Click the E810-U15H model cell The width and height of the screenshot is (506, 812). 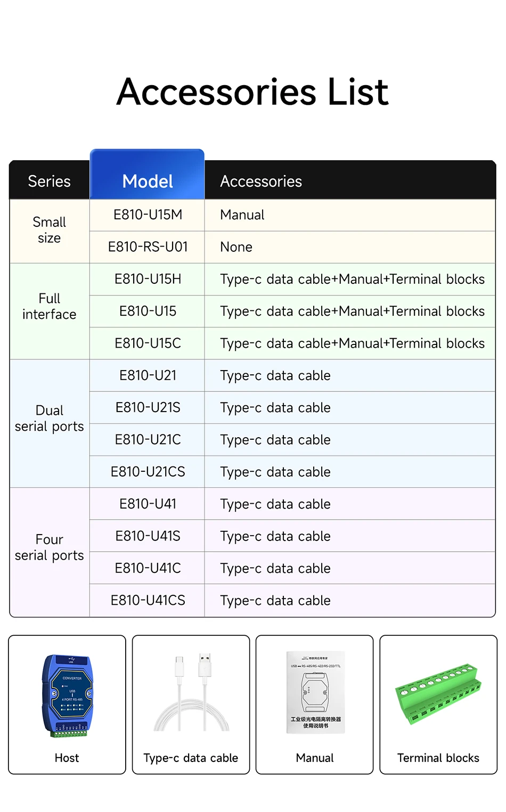pyautogui.click(x=148, y=279)
